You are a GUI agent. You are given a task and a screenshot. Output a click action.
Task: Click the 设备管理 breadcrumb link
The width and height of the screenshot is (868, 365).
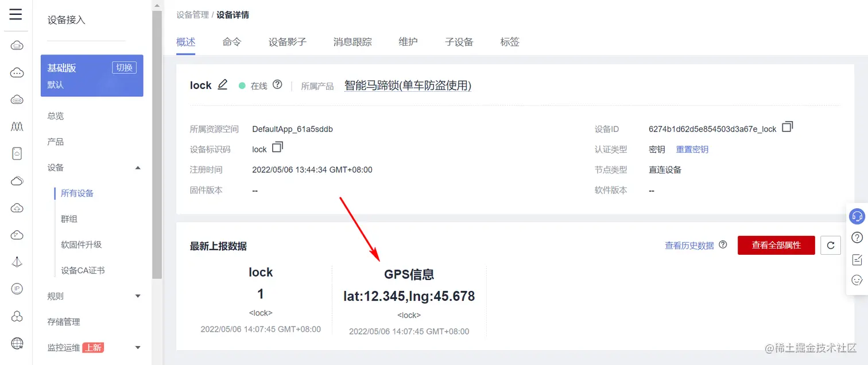pos(192,15)
